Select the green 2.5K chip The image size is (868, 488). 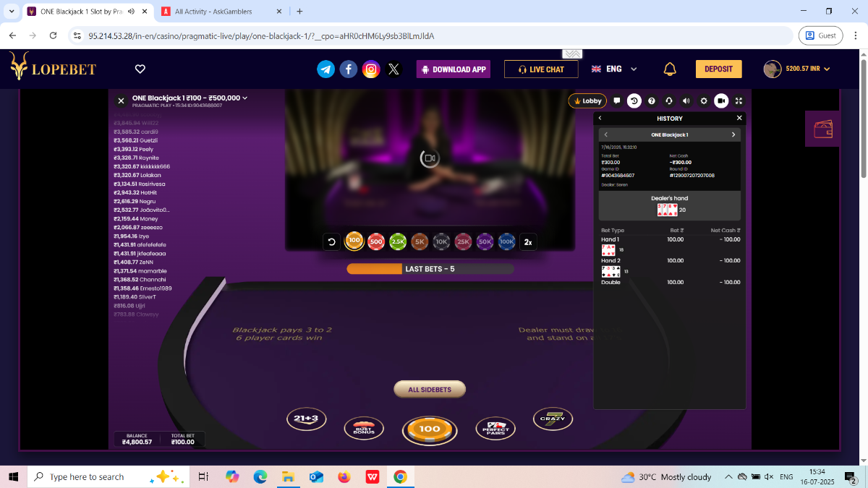(x=397, y=242)
